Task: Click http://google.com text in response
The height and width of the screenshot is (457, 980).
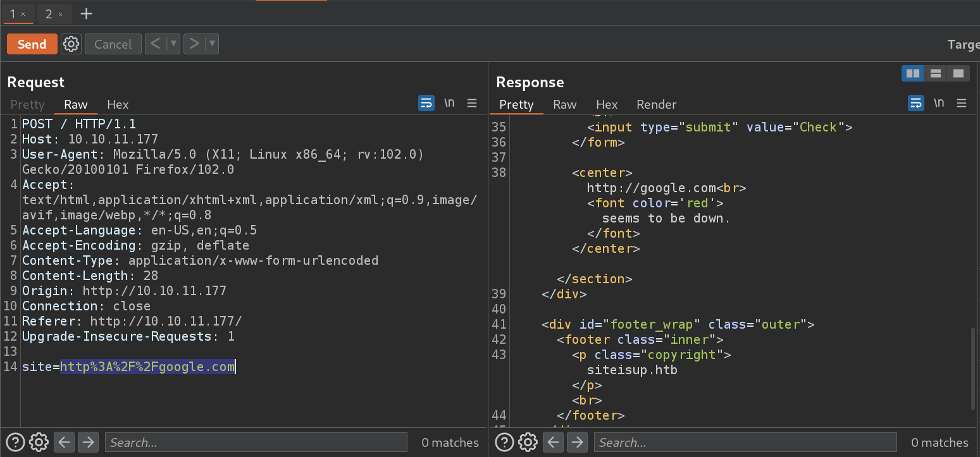Action: (651, 188)
